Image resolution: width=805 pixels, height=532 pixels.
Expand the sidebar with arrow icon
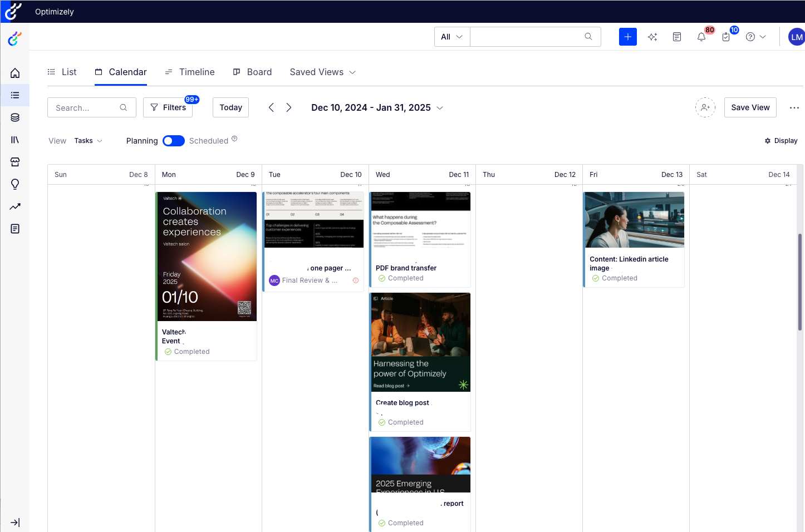(x=15, y=523)
